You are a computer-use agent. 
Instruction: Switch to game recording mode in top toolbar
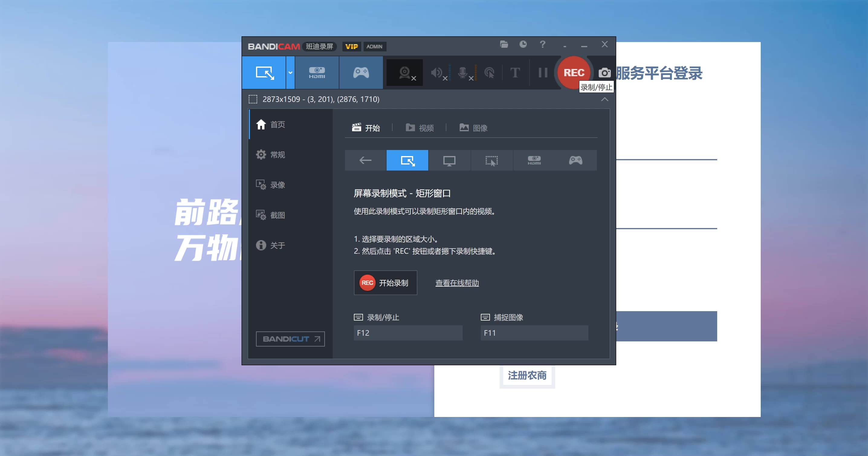[361, 73]
